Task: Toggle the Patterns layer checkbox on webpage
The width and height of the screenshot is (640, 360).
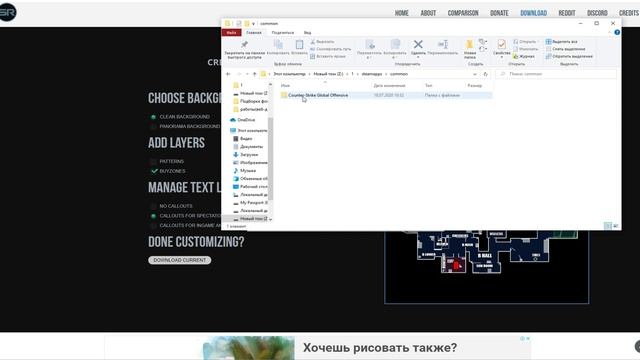Action: [153, 162]
